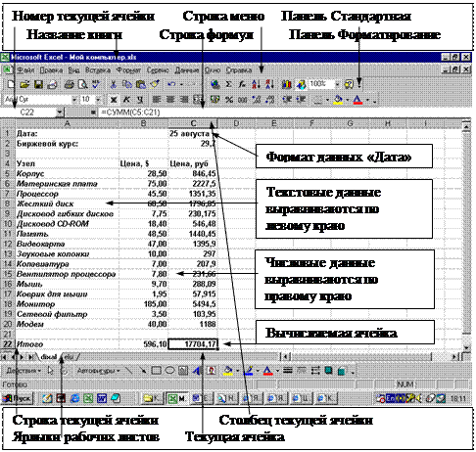Open the Правка menu
Viewport: 476px width, 452px height.
click(51, 70)
